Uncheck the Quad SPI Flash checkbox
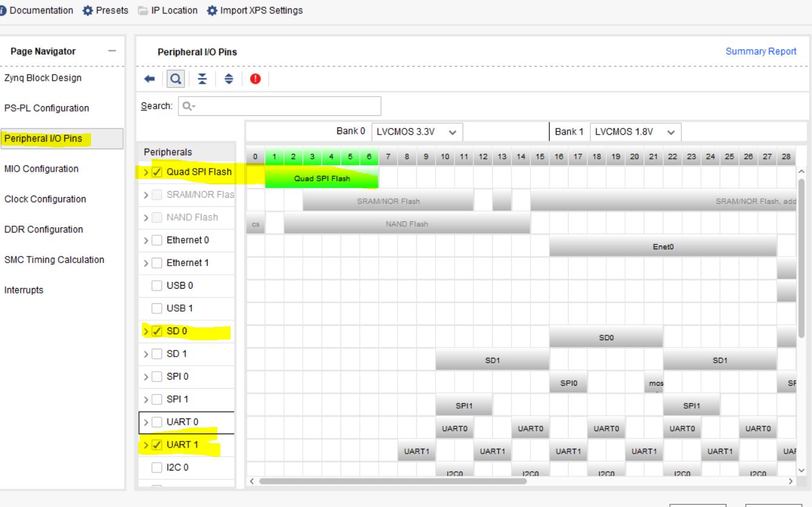The width and height of the screenshot is (812, 507). 157,172
